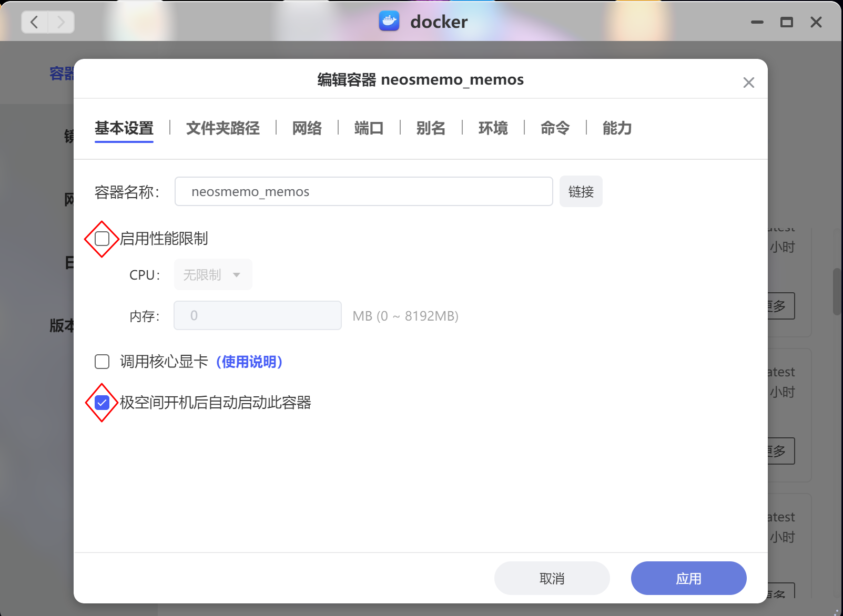Click 应用 to apply settings

pos(689,578)
